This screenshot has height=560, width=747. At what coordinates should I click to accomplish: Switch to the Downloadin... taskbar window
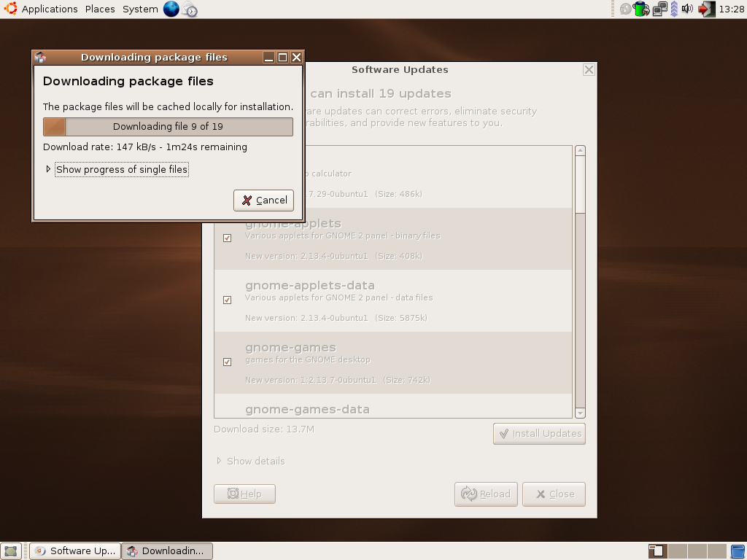(167, 551)
